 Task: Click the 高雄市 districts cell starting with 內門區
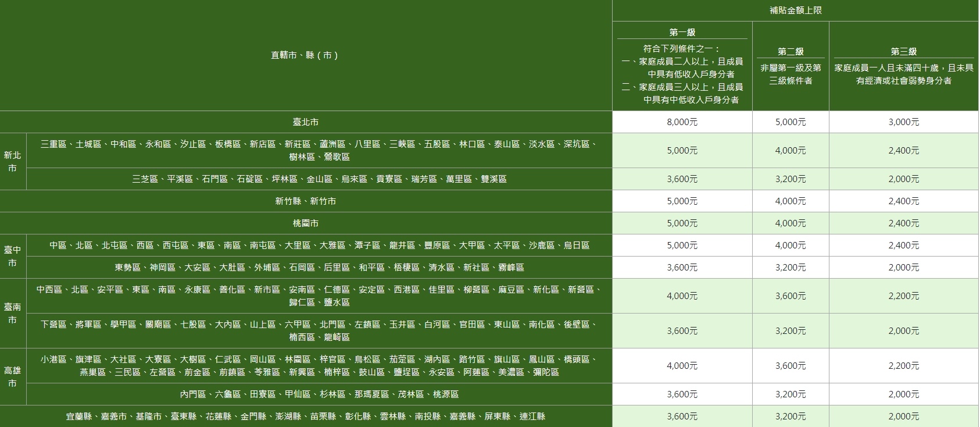click(319, 394)
